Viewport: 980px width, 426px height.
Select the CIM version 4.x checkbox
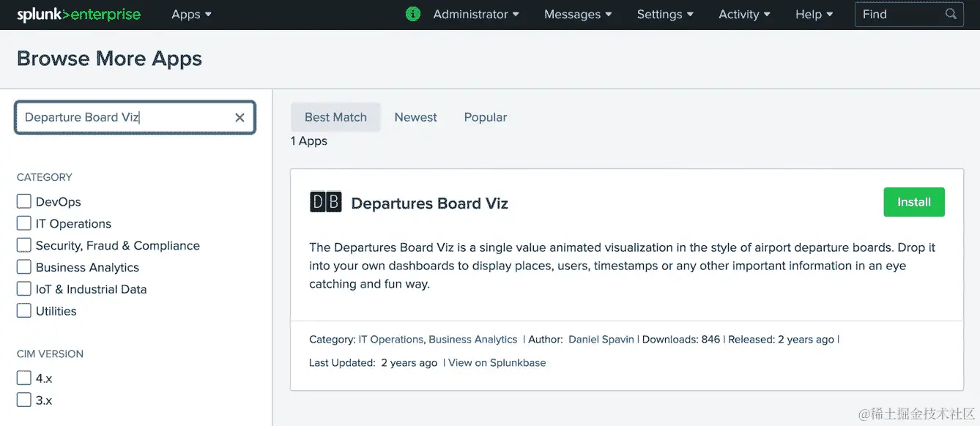point(24,378)
